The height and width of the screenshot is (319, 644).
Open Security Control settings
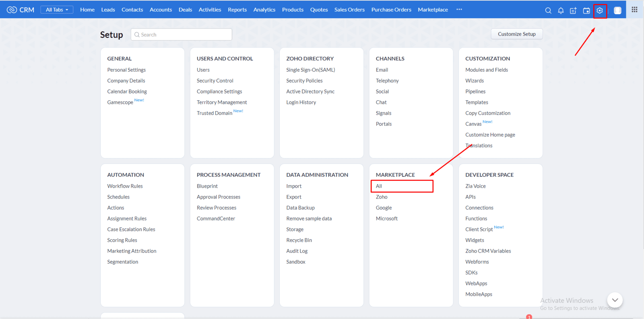pos(215,81)
